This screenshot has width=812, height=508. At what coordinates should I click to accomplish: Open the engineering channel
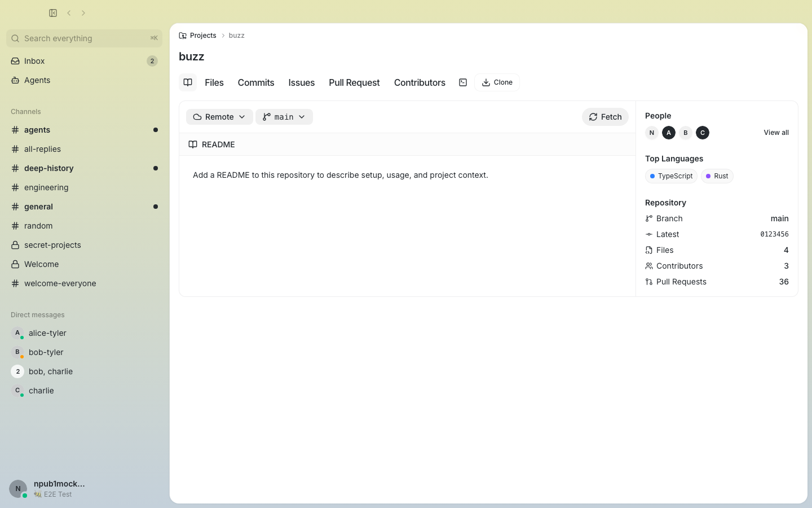point(84,187)
